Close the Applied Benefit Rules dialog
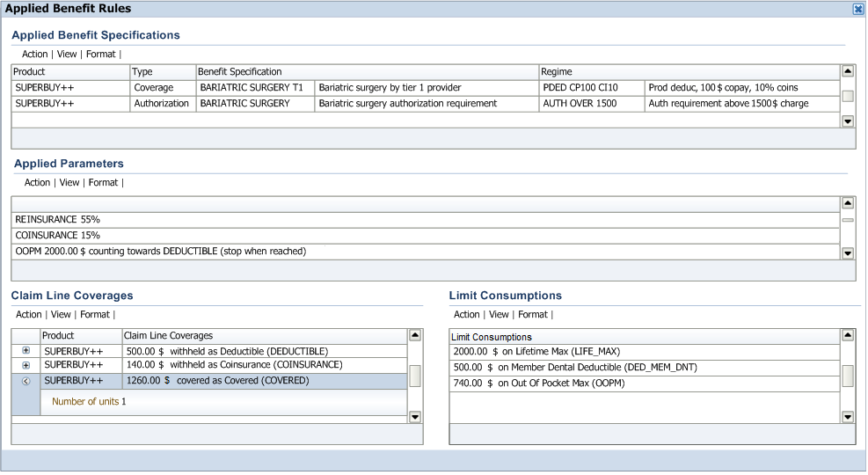Viewport: 868px width, 475px height. (x=858, y=9)
